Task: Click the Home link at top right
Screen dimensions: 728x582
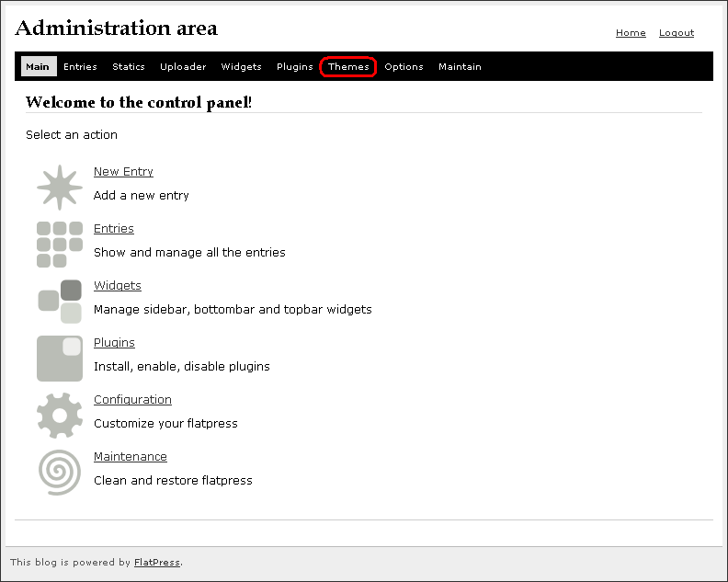Action: 631,33
